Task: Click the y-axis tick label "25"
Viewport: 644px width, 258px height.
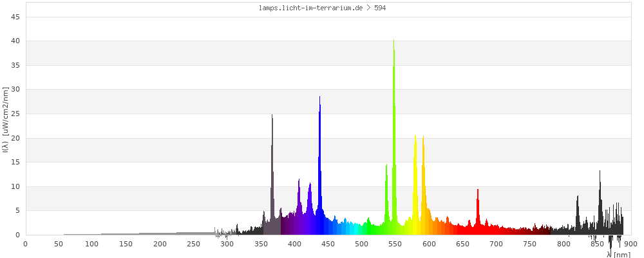Action: [16, 114]
